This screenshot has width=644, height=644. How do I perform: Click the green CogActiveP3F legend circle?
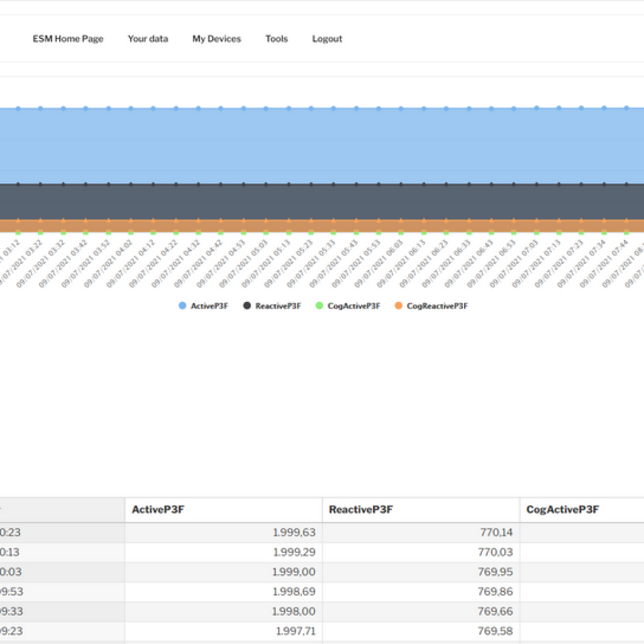(x=319, y=306)
